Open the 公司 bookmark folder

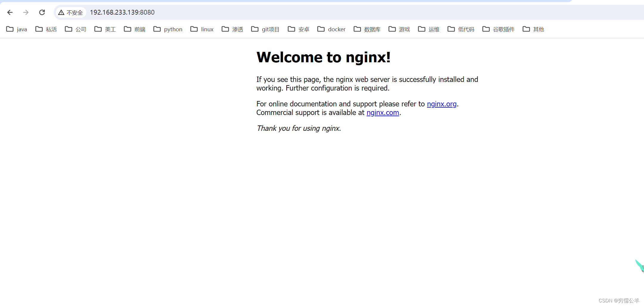76,29
